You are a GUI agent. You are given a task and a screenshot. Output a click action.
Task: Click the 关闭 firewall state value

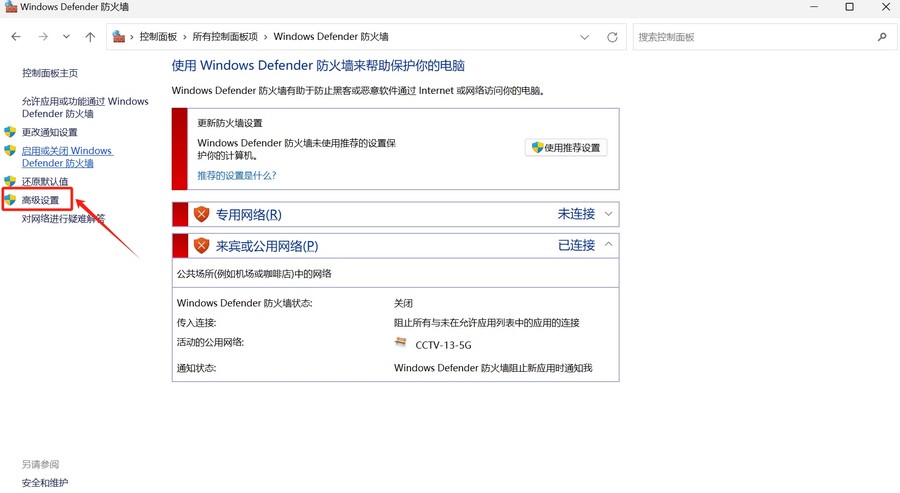pos(403,303)
